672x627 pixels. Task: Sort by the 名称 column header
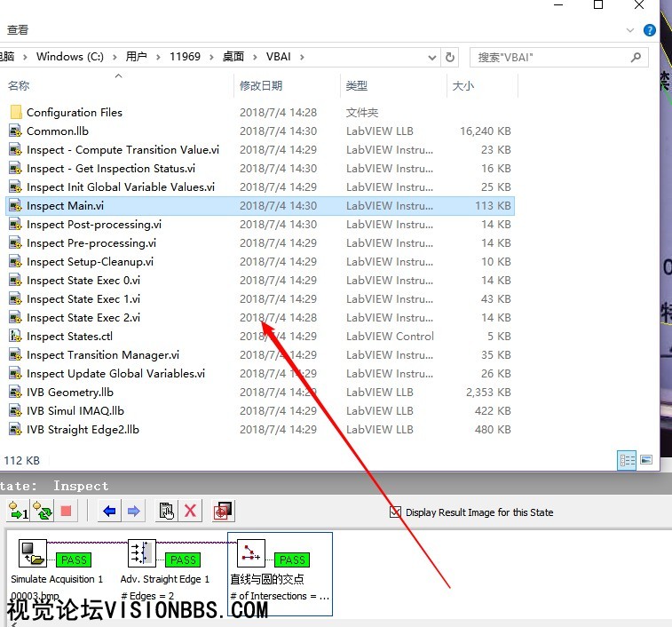click(19, 86)
